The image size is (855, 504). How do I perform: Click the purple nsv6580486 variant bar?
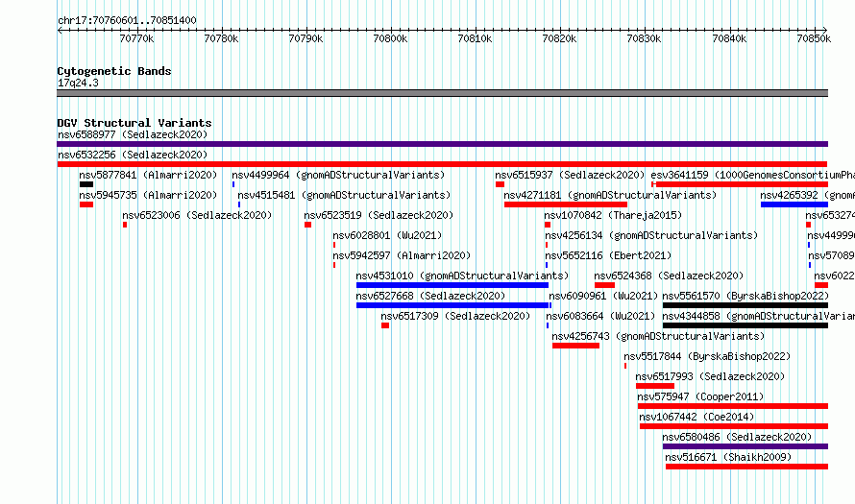pos(745,446)
